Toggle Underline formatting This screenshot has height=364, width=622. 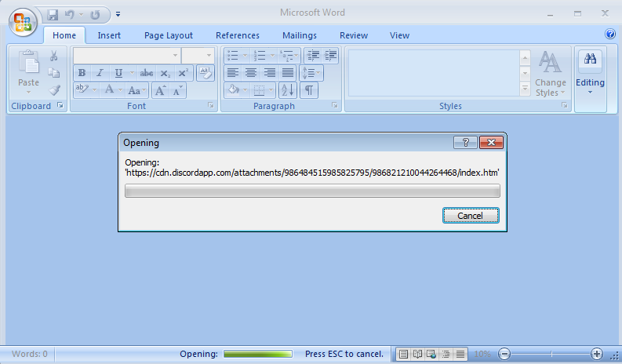118,73
